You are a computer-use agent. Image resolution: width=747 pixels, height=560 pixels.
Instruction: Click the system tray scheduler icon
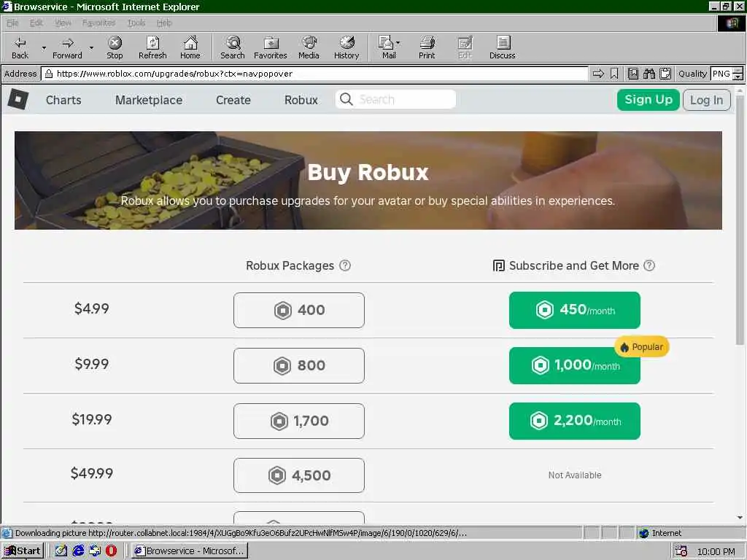click(681, 551)
